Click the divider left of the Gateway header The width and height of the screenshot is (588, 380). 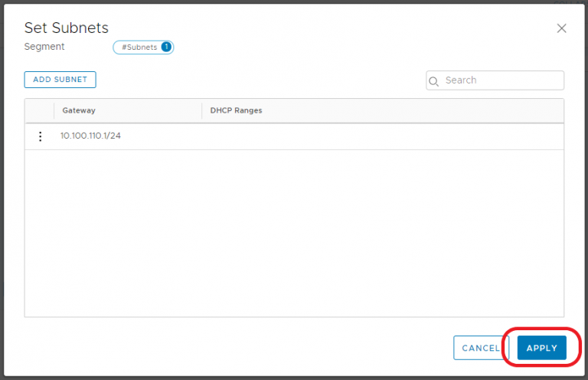54,110
